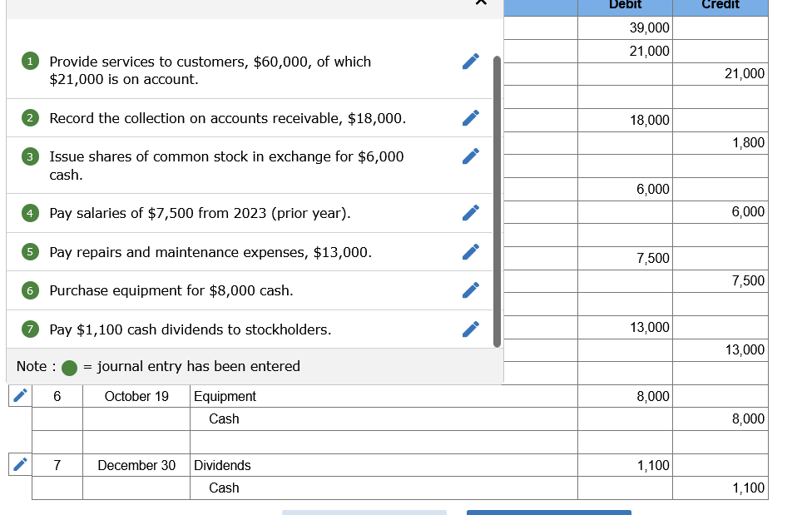
Task: Click the 8,000 credit cell
Action: tap(720, 418)
